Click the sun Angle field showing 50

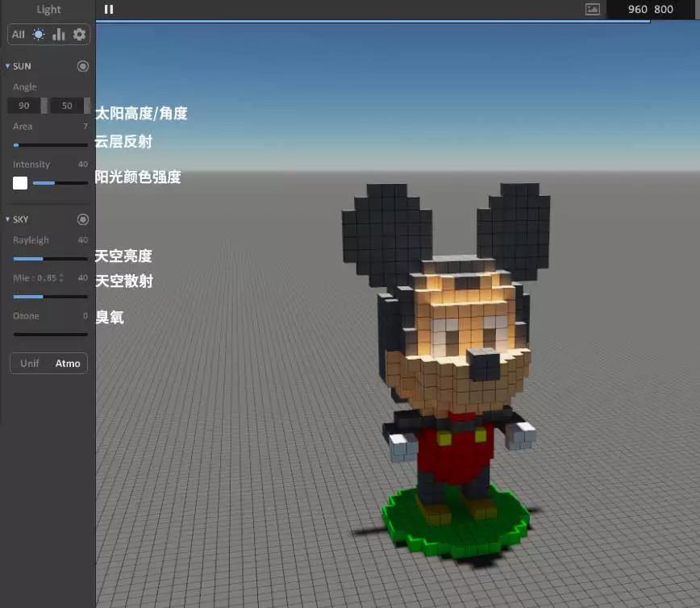67,106
